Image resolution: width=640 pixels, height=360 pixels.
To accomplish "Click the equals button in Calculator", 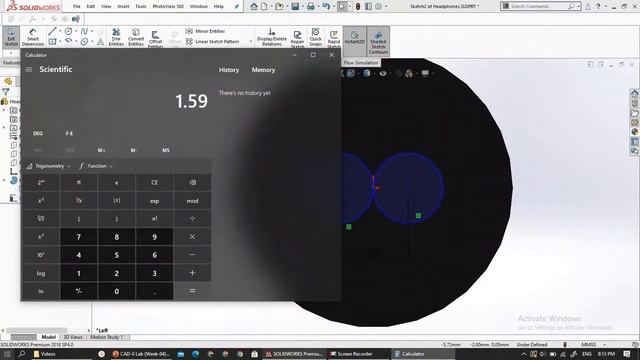I will coord(192,291).
